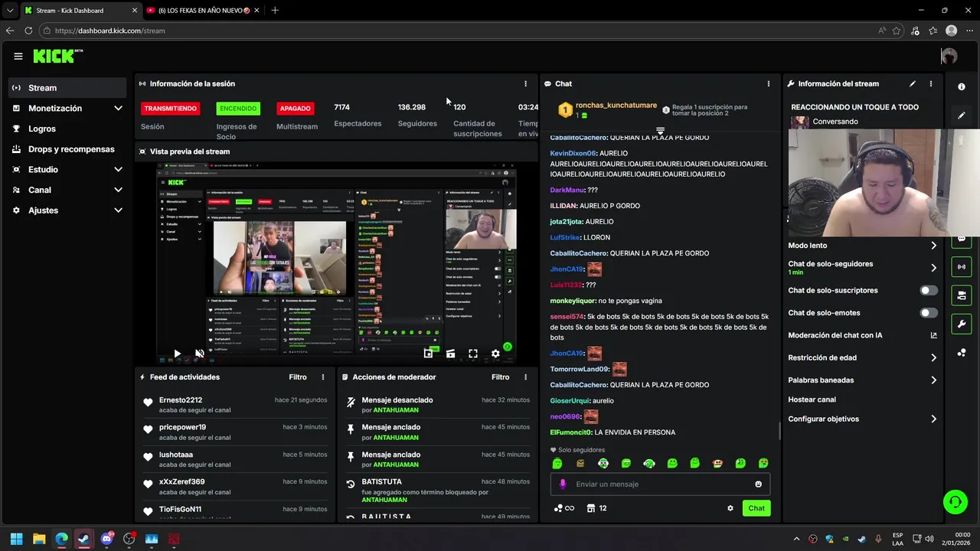Image resolution: width=980 pixels, height=551 pixels.
Task: Click the purple microphone icon in chat box
Action: tap(563, 484)
